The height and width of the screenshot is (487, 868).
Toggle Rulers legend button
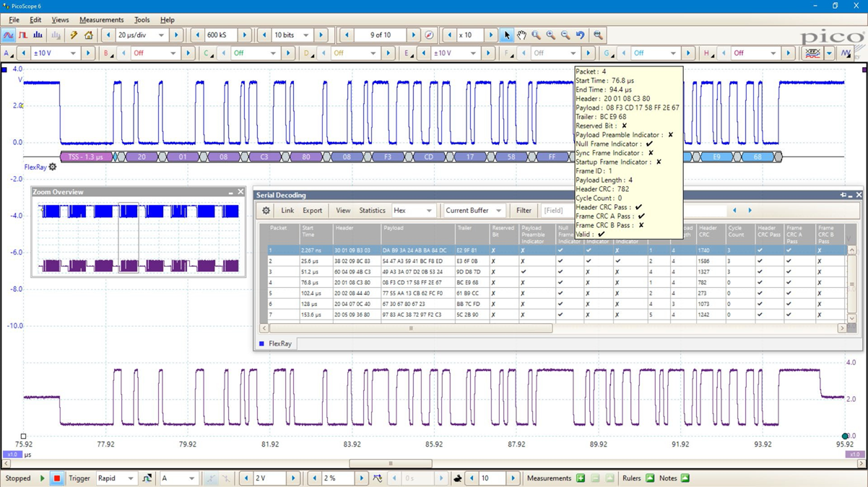pos(649,478)
